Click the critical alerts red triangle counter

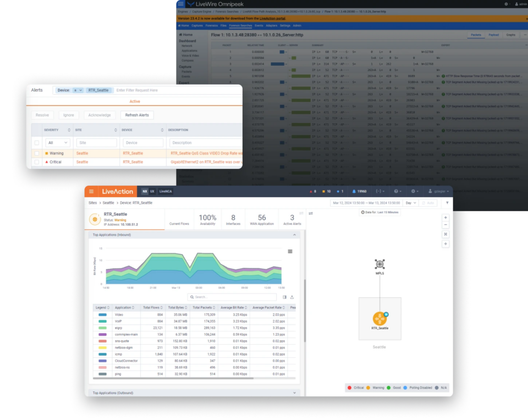tap(313, 191)
